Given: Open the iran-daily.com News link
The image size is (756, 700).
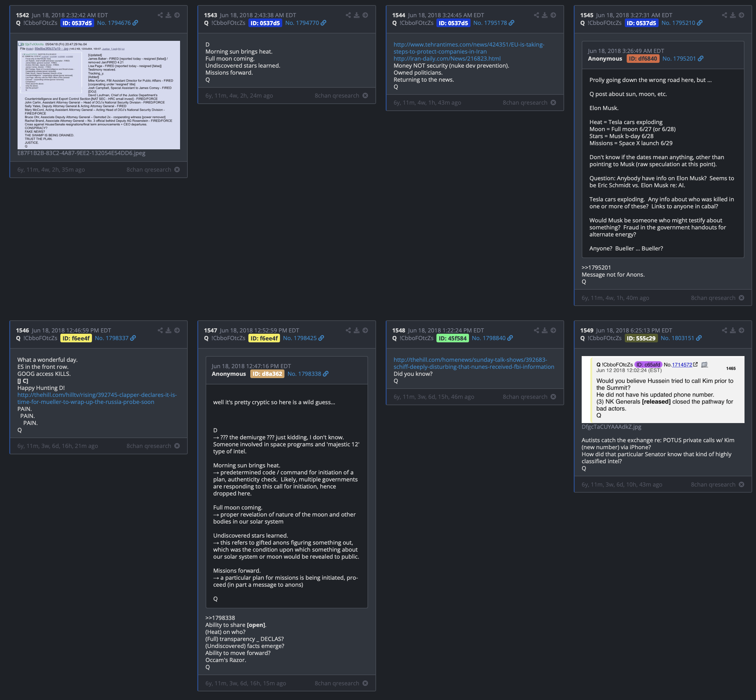Looking at the screenshot, I should click(447, 58).
